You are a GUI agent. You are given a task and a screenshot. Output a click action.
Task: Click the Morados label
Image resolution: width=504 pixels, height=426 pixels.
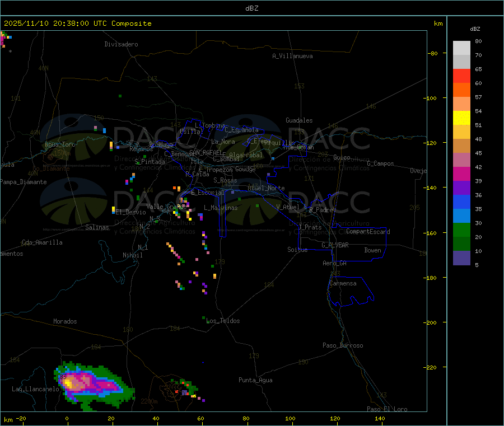click(65, 321)
